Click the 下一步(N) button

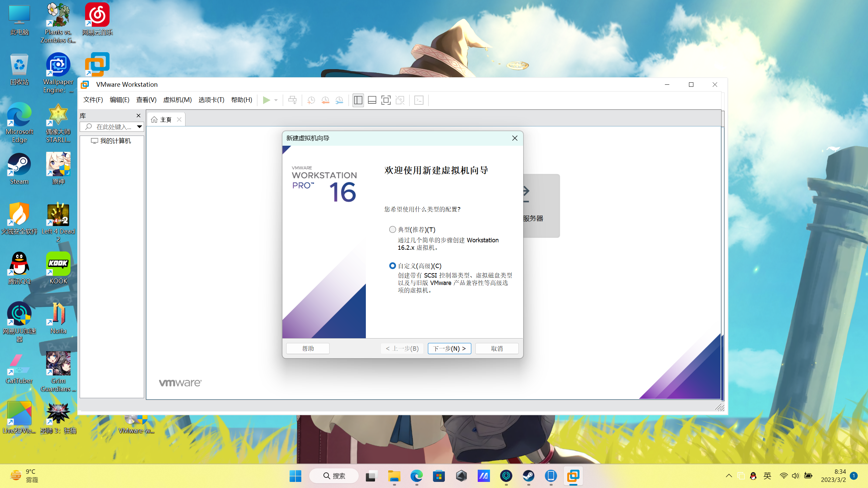pos(449,348)
